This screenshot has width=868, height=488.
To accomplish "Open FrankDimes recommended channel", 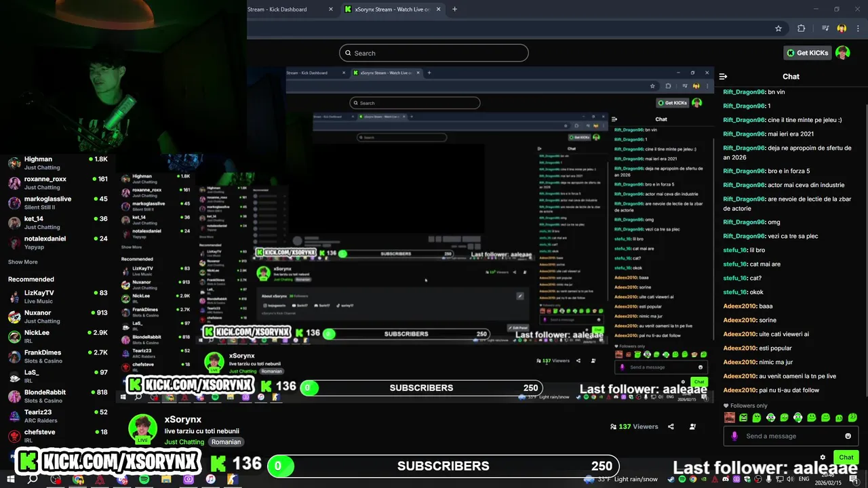I will (x=58, y=357).
